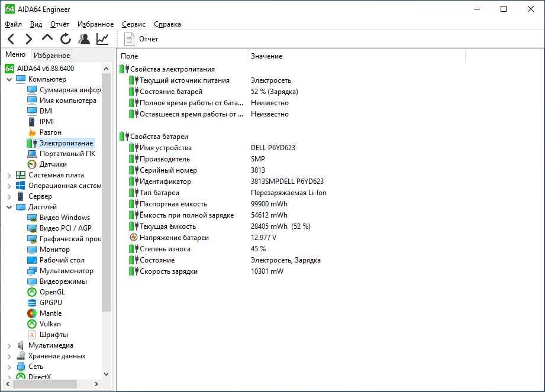Image resolution: width=545 pixels, height=392 pixels.
Task: Collapse the Компьютер tree node
Action: click(9, 79)
